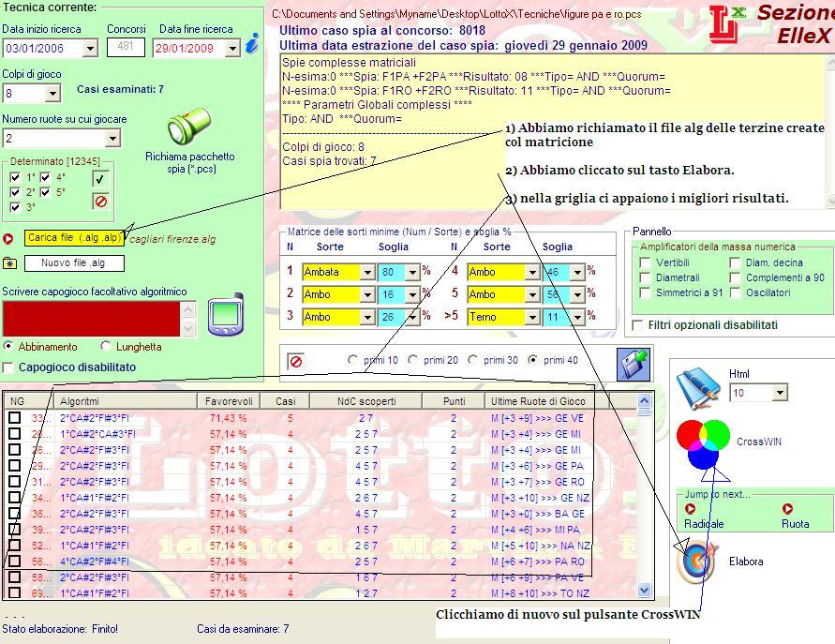Click the Radicale jump label
The height and width of the screenshot is (644, 835).
coord(704,524)
